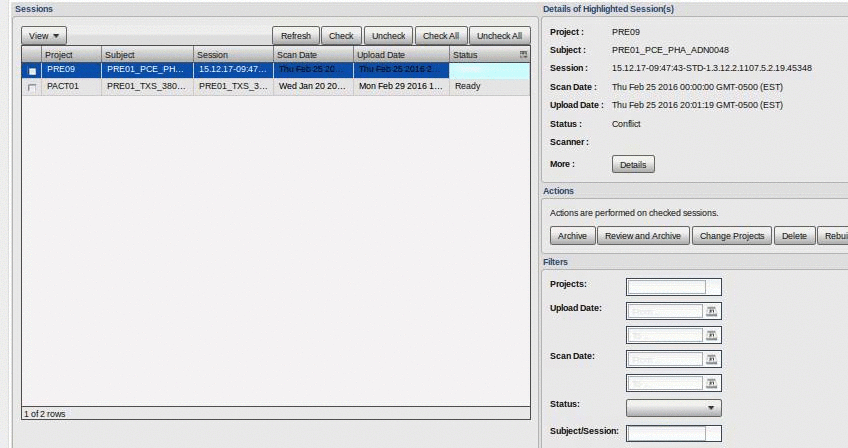This screenshot has height=448, width=848.
Task: Click the Ready status cell
Action: (x=489, y=87)
